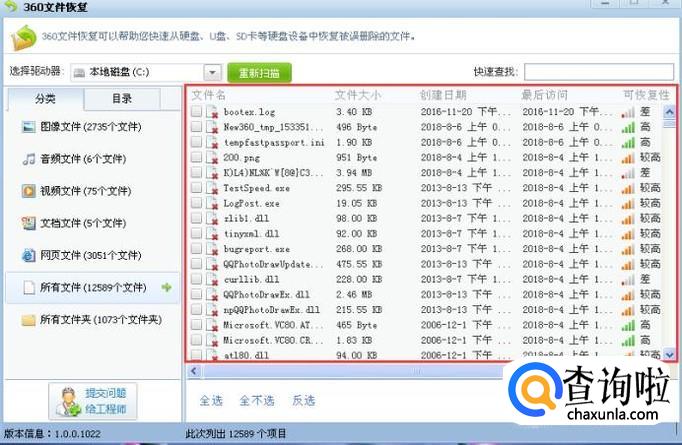Click the local disk drive icon
This screenshot has width=682, height=445.
[x=79, y=73]
